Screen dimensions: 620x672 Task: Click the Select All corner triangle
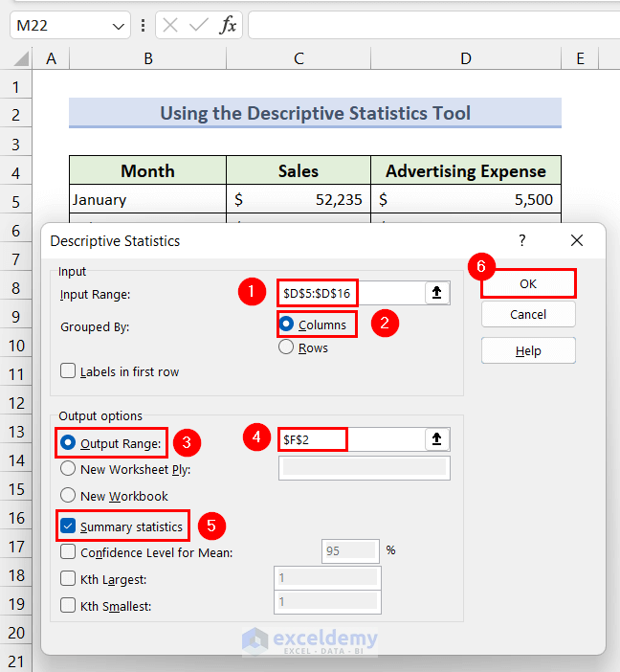coord(21,58)
